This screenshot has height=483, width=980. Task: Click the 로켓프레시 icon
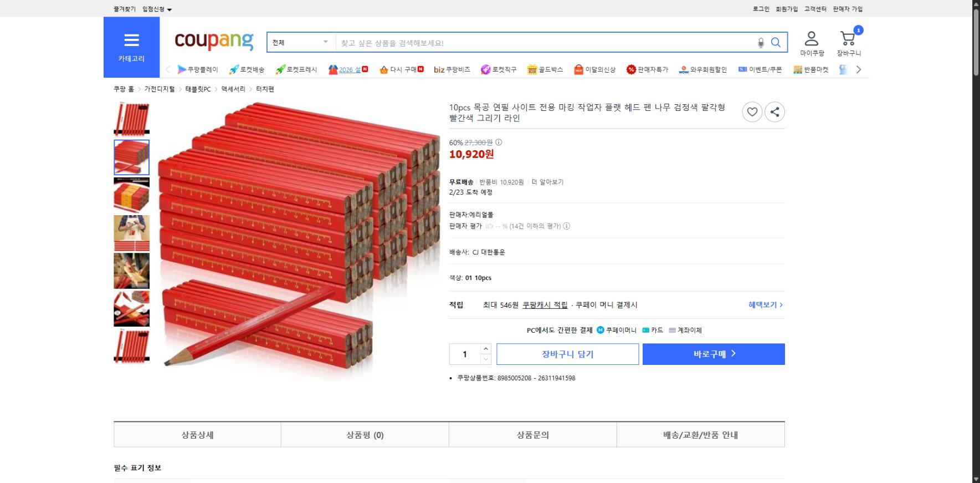pos(280,69)
